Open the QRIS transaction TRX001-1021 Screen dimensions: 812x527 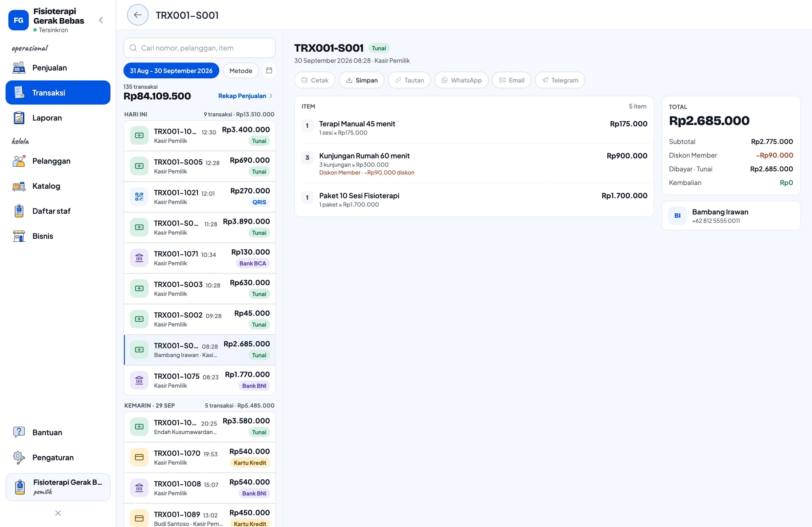point(200,197)
